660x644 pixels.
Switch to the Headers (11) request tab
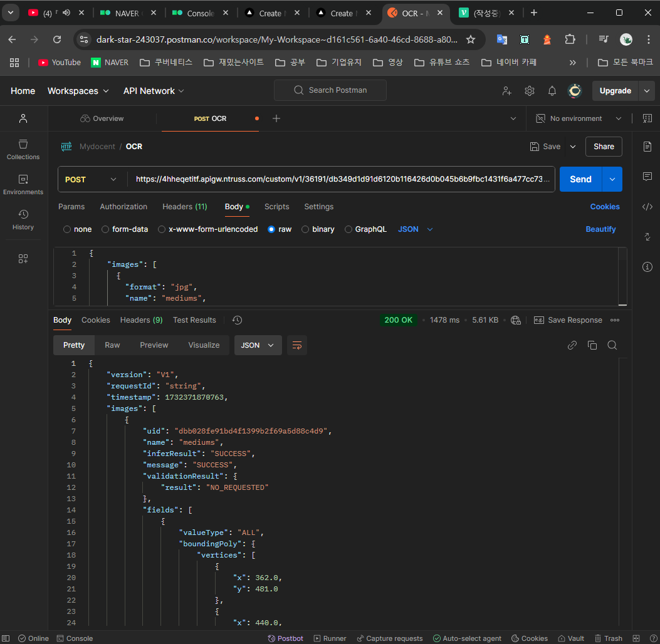point(184,207)
